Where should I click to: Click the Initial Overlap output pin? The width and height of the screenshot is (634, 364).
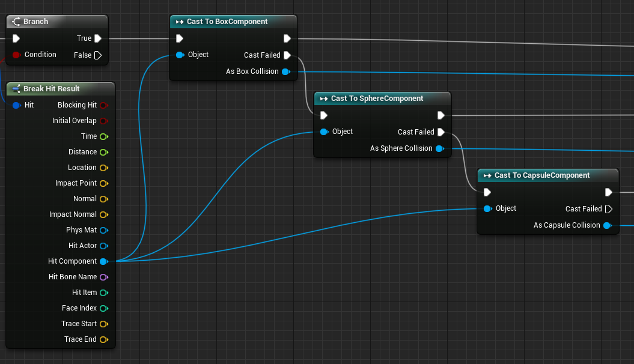click(x=104, y=121)
